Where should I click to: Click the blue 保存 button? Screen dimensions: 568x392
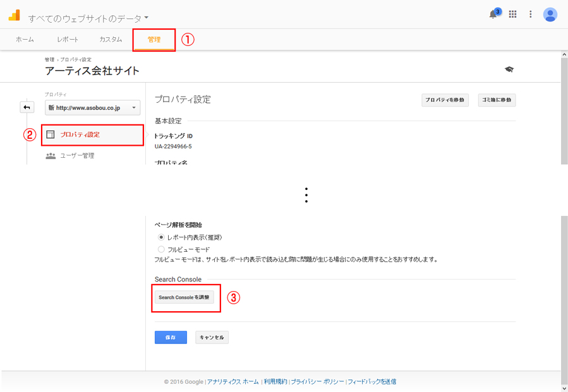point(171,337)
